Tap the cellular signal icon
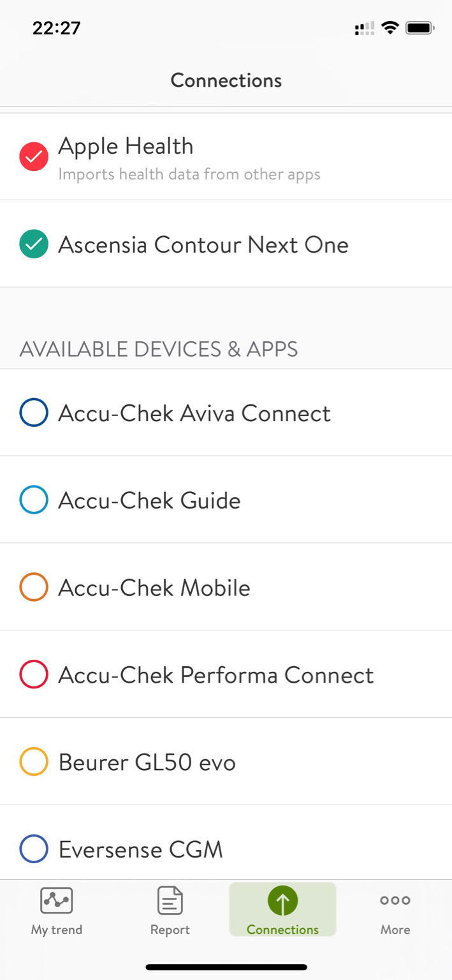Screen dimensions: 452x980 pos(365,28)
